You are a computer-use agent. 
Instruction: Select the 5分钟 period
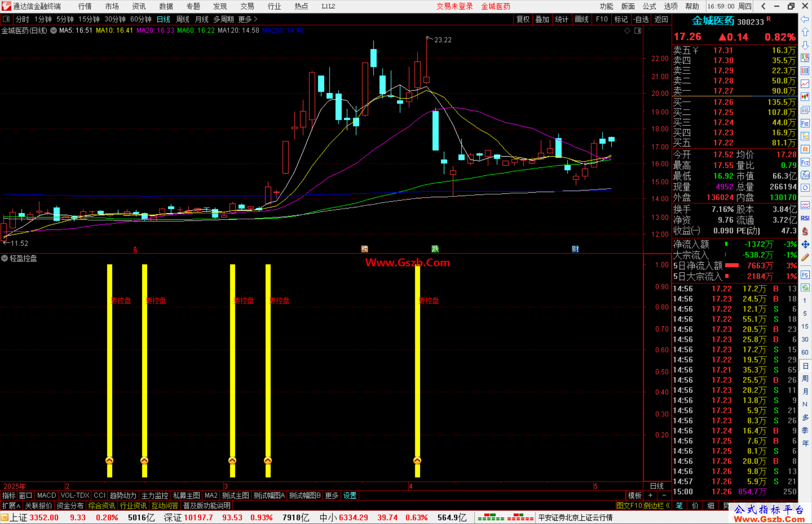pos(65,19)
